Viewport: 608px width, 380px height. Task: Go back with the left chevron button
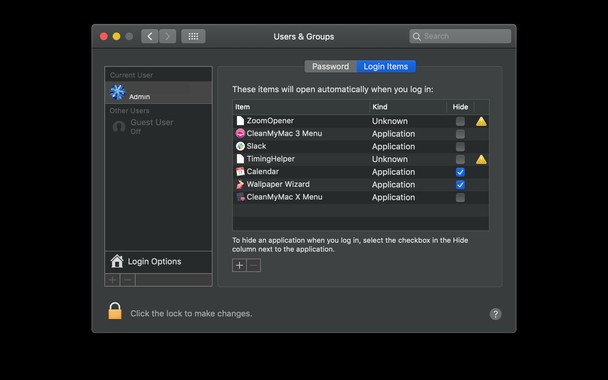[150, 36]
